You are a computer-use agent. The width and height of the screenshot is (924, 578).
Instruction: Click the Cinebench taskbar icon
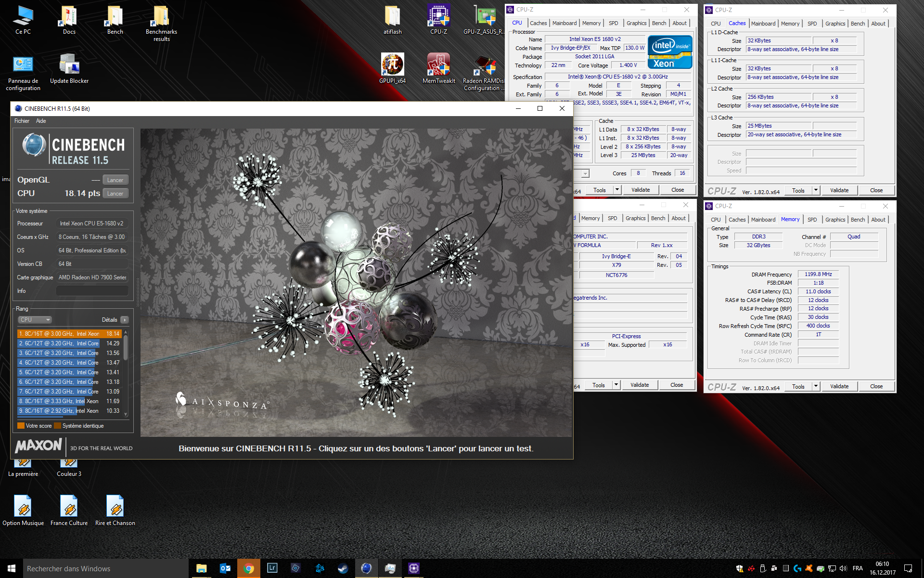366,568
